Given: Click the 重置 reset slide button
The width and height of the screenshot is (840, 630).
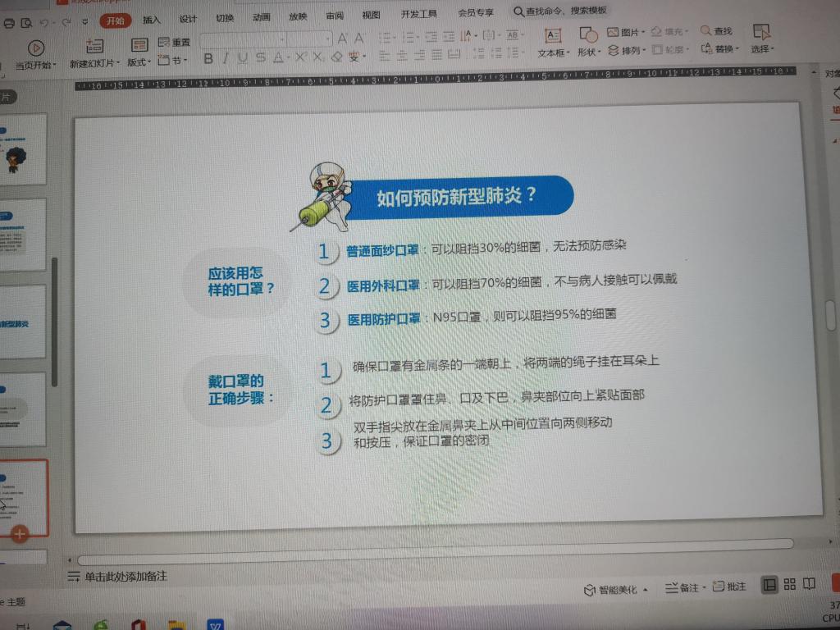Looking at the screenshot, I should tap(173, 43).
